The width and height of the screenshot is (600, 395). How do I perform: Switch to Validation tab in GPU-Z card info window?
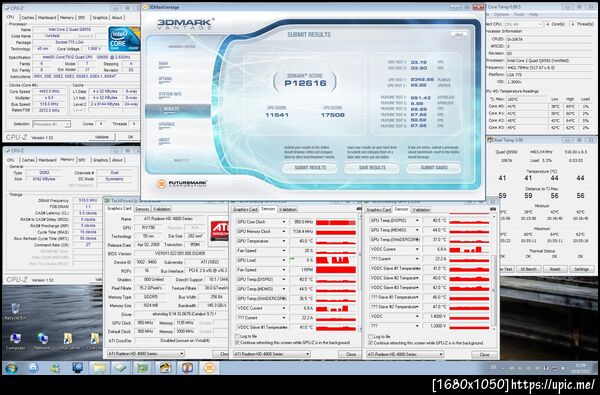click(162, 209)
